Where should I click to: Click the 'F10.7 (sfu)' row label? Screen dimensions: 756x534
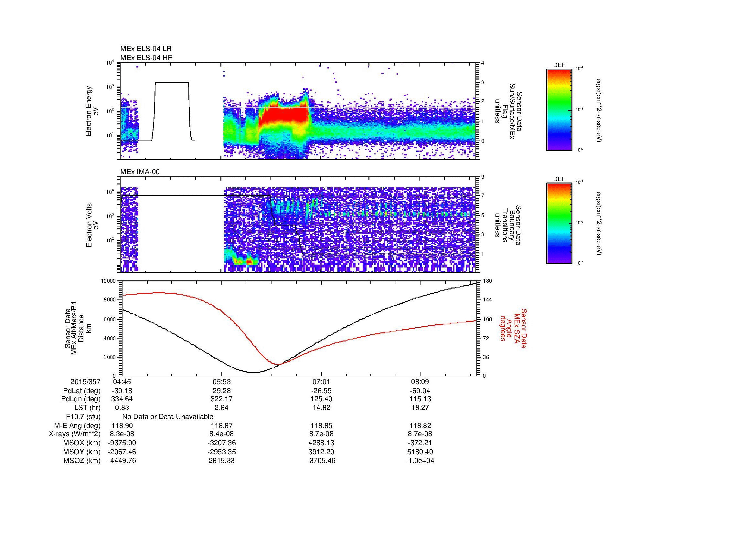point(83,417)
